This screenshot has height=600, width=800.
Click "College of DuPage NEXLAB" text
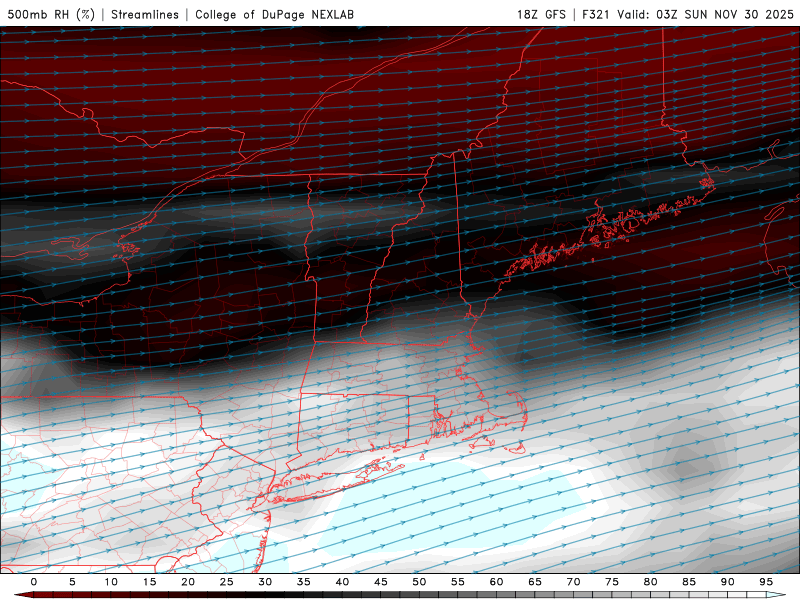[x=274, y=14]
